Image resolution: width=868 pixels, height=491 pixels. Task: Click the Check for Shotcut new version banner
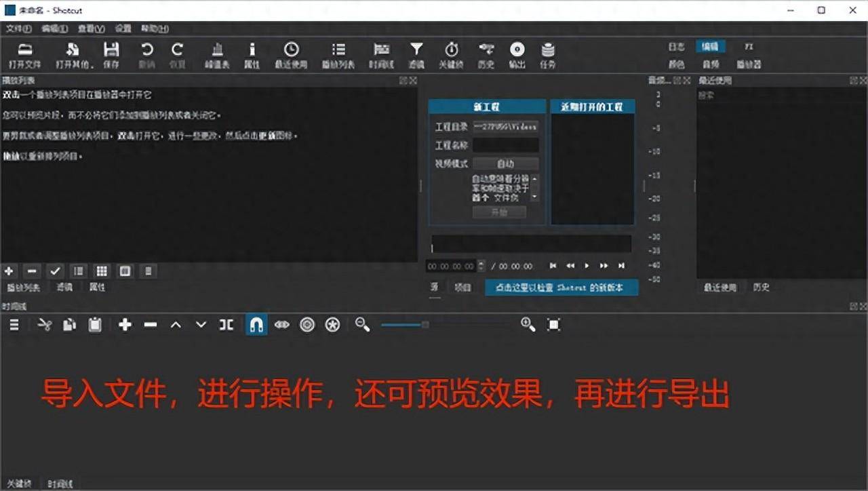tap(561, 288)
